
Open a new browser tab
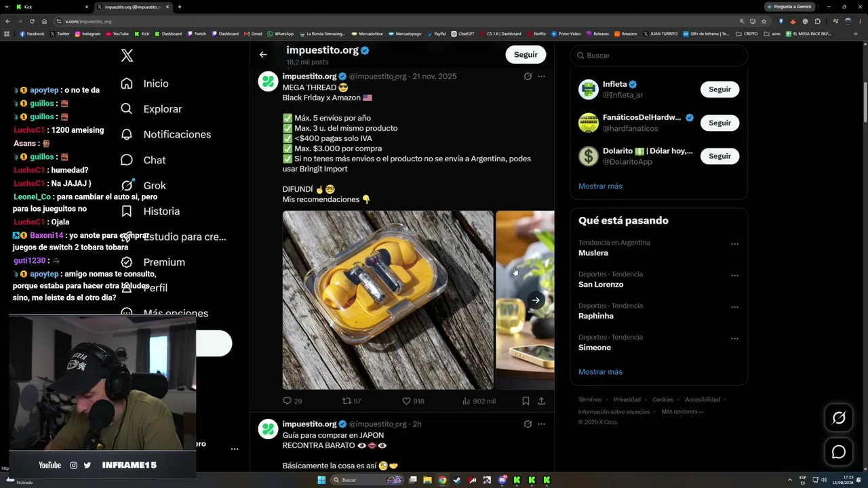[179, 7]
